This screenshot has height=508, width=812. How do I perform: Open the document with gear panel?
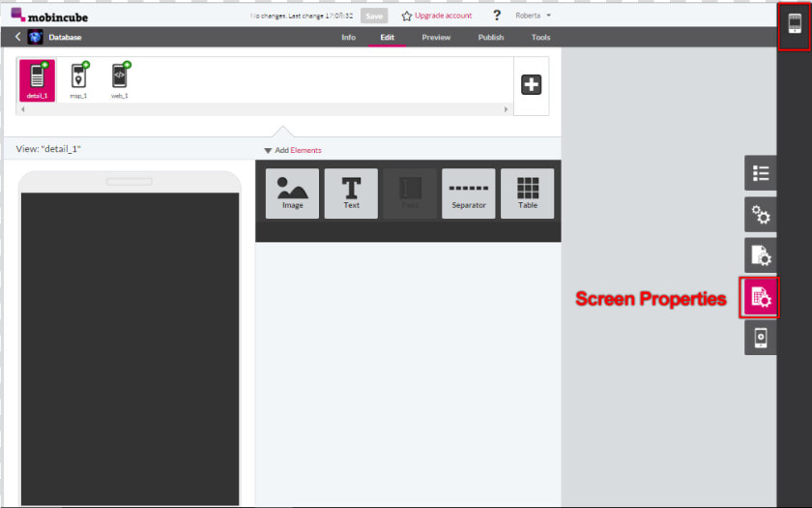[x=760, y=255]
